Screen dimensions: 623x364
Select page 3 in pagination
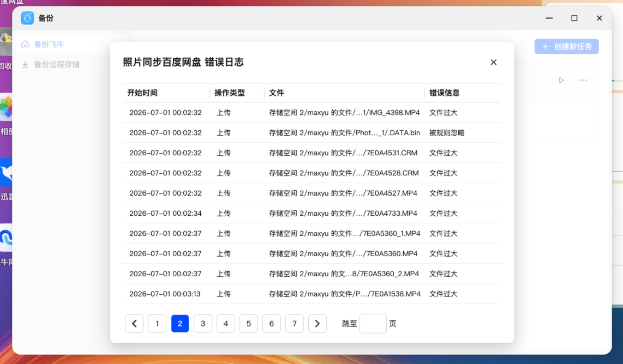(202, 324)
